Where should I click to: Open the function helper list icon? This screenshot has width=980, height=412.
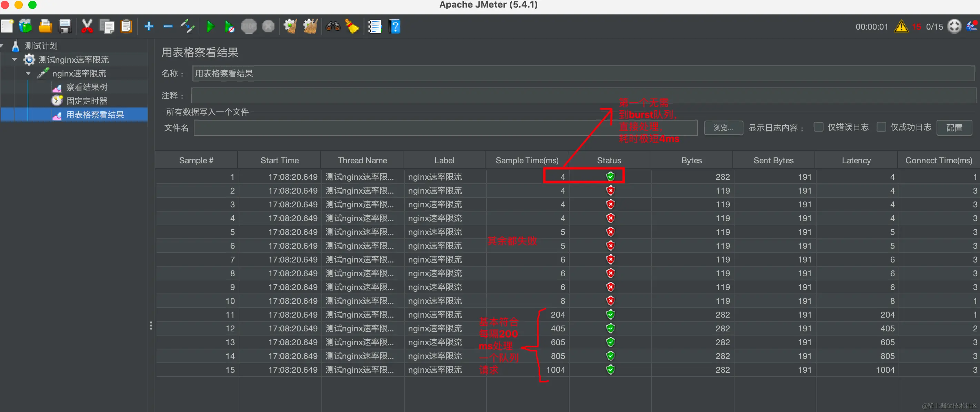[x=374, y=27]
